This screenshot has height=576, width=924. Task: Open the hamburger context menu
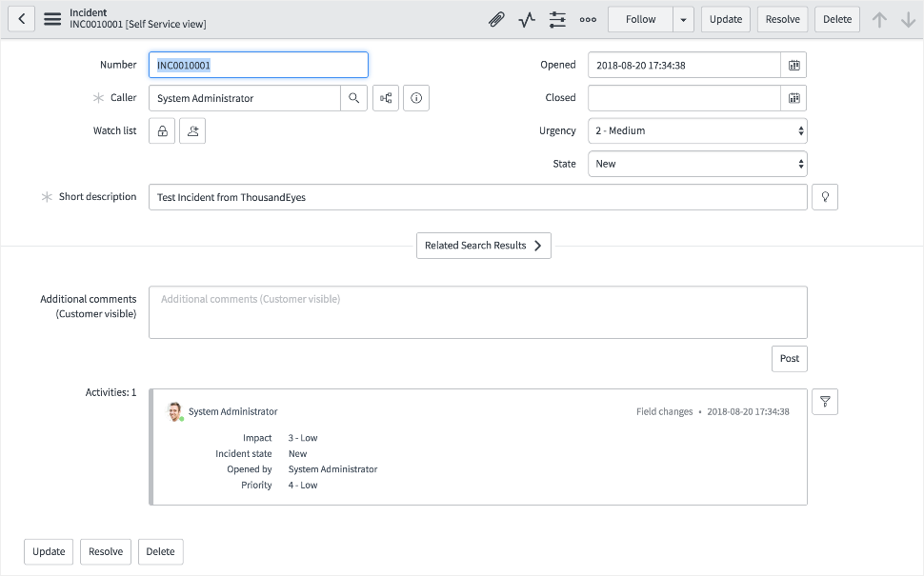(x=52, y=19)
